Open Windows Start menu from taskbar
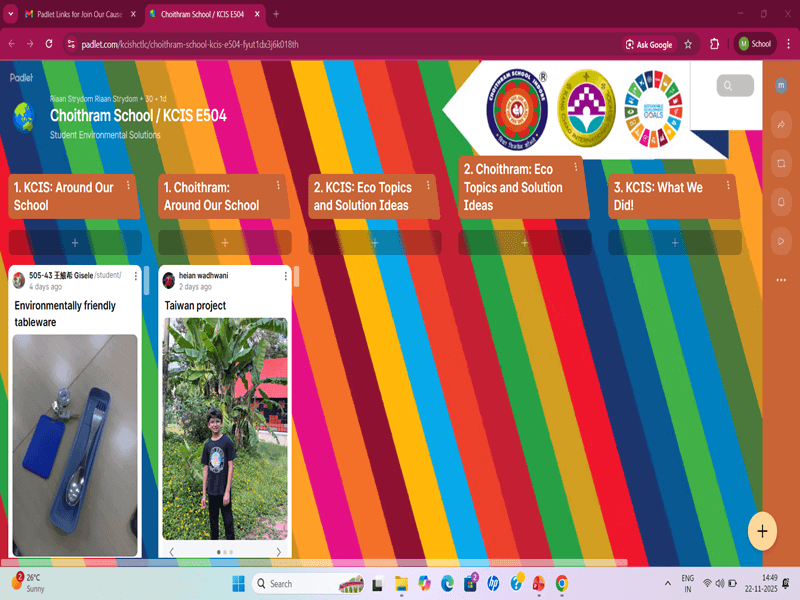This screenshot has height=600, width=800. click(238, 584)
